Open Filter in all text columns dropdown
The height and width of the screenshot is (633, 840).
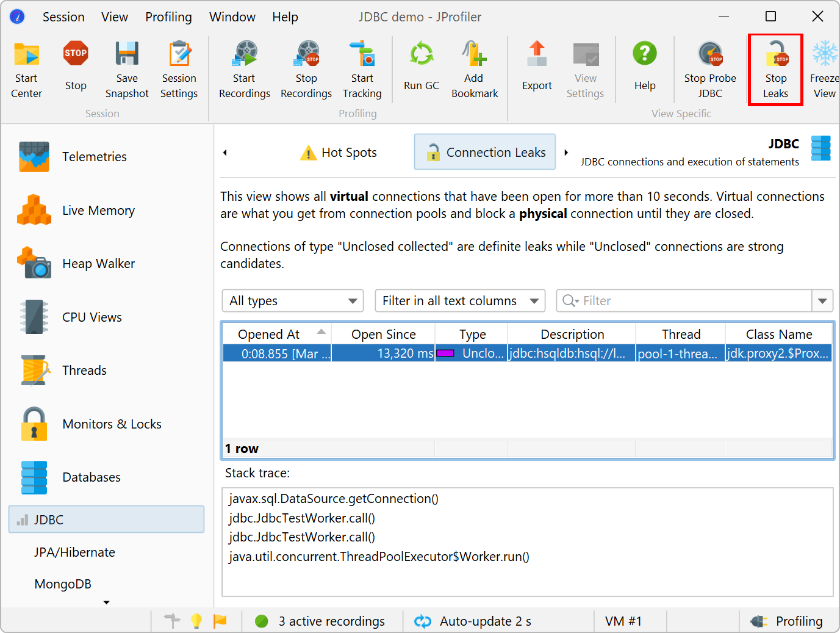(461, 301)
